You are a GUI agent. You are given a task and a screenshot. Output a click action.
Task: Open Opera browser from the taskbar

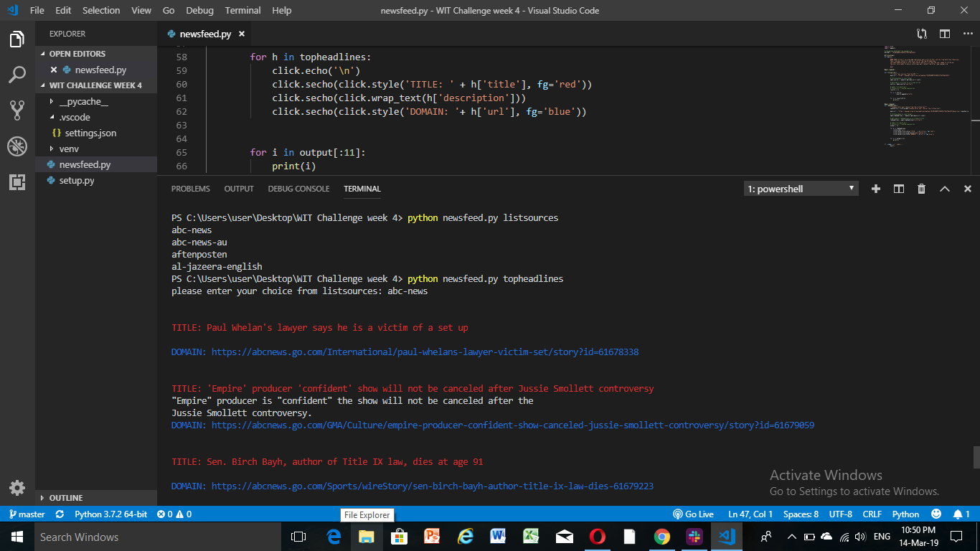pos(597,537)
